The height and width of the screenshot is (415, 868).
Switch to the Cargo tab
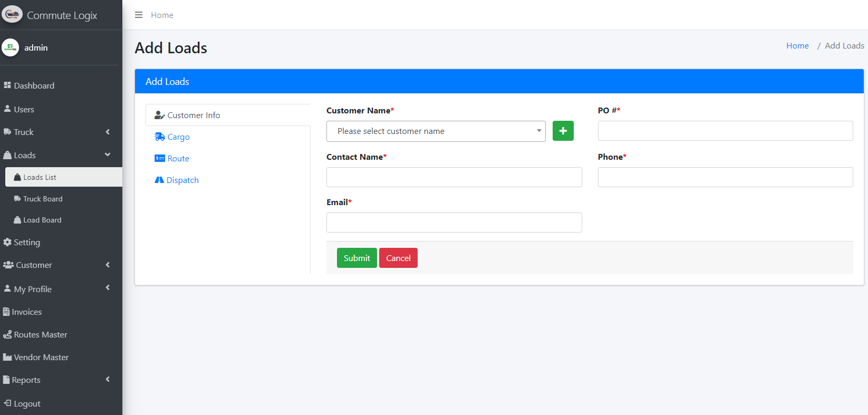(178, 137)
